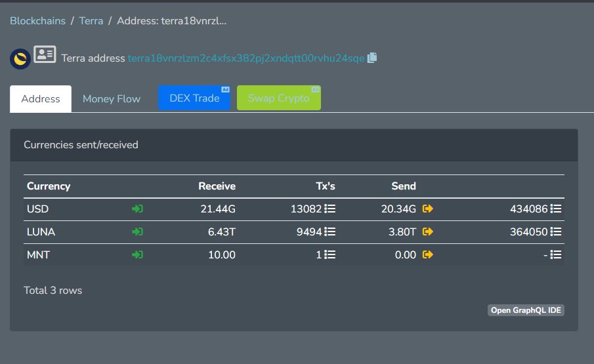The height and width of the screenshot is (364, 594).
Task: Click the address card icon beside Terra address
Action: click(45, 54)
